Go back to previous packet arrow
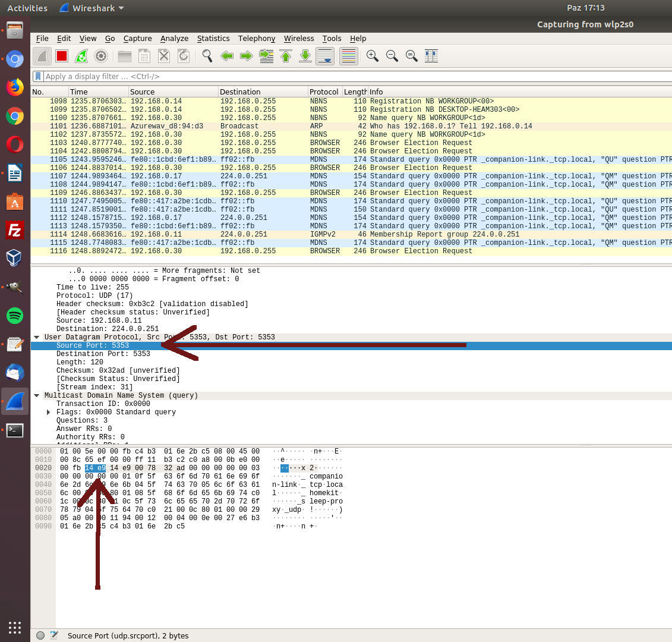 point(227,56)
